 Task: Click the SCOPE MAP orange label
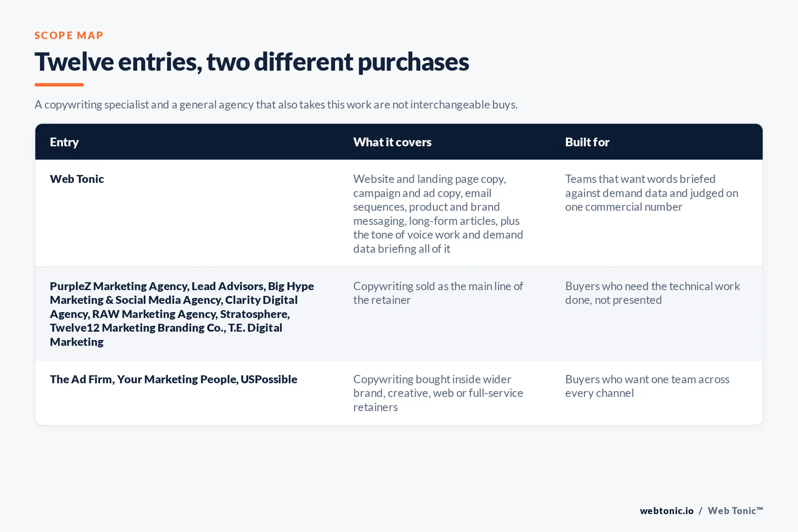point(69,35)
